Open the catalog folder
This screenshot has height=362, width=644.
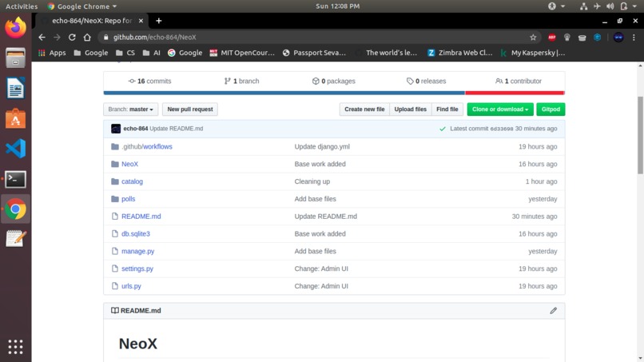click(133, 181)
